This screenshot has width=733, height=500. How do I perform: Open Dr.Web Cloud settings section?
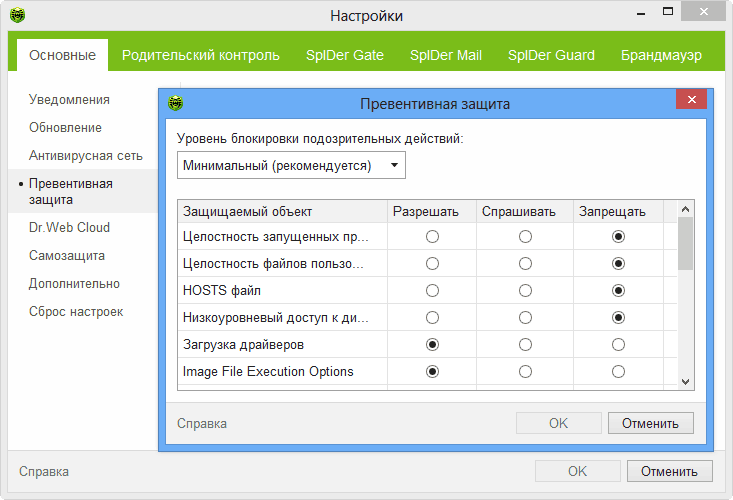(x=69, y=227)
